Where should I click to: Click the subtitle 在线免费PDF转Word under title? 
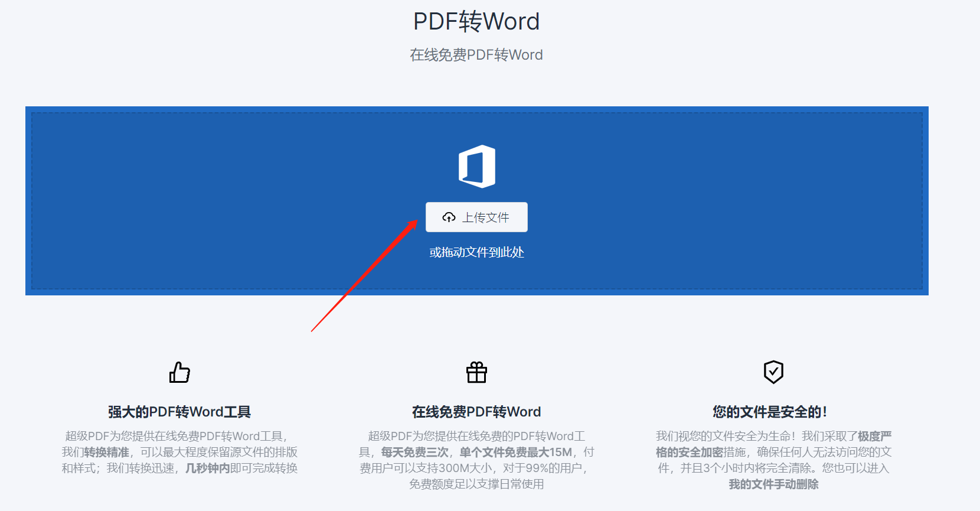click(476, 55)
